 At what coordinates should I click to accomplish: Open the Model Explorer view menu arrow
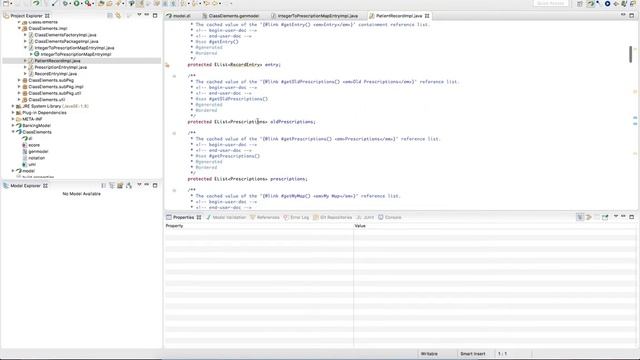(x=139, y=185)
